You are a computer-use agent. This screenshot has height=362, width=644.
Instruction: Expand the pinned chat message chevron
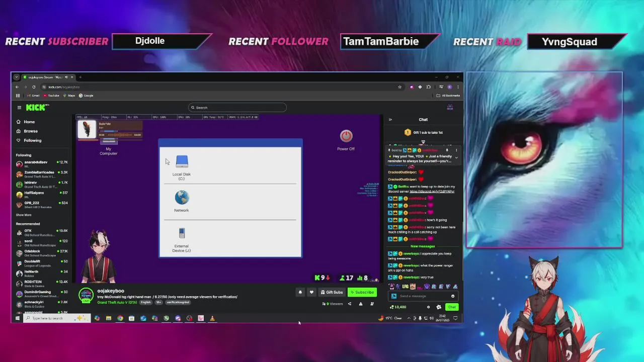[456, 158]
